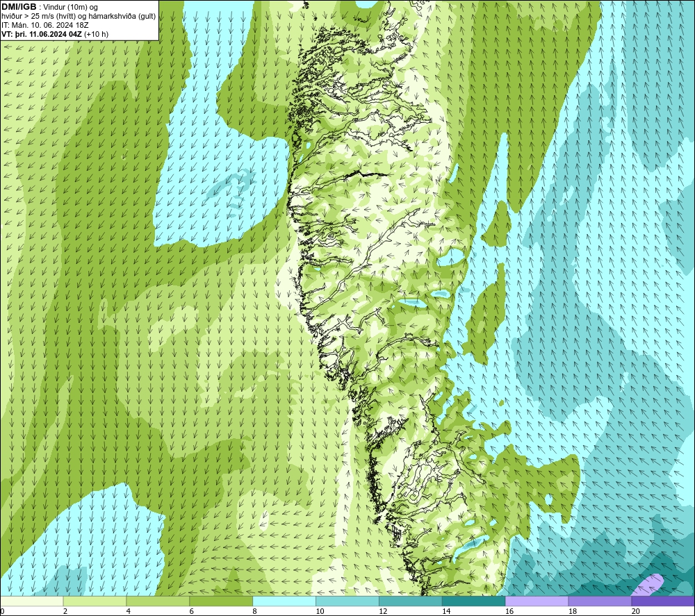Click the 10–12 m/s teal legend swatch

tap(347, 601)
